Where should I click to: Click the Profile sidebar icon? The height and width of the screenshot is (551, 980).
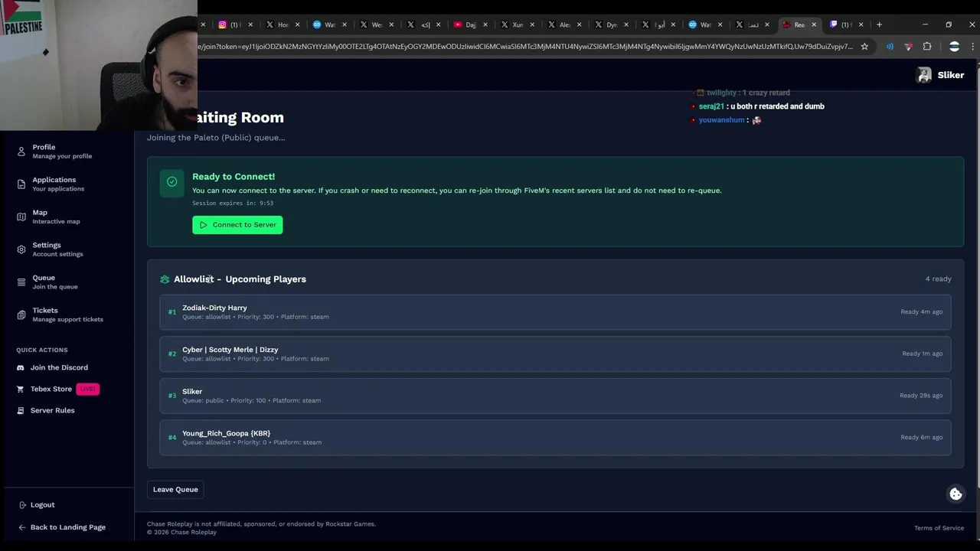click(21, 152)
